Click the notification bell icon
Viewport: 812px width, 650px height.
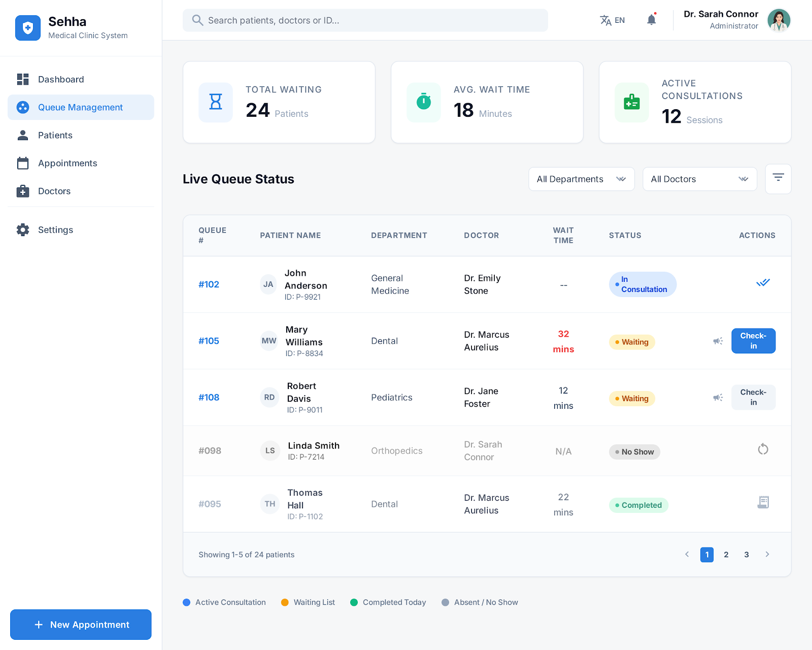pyautogui.click(x=651, y=20)
